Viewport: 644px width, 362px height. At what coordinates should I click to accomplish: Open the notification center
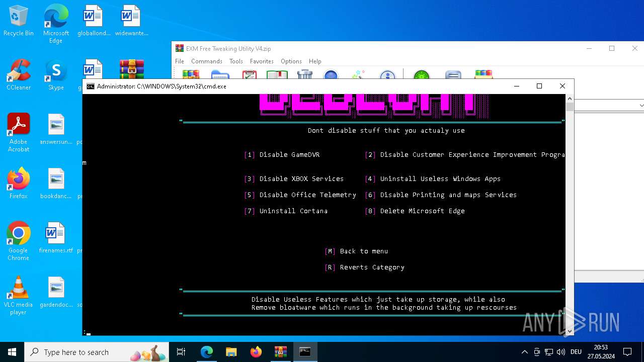tap(627, 352)
